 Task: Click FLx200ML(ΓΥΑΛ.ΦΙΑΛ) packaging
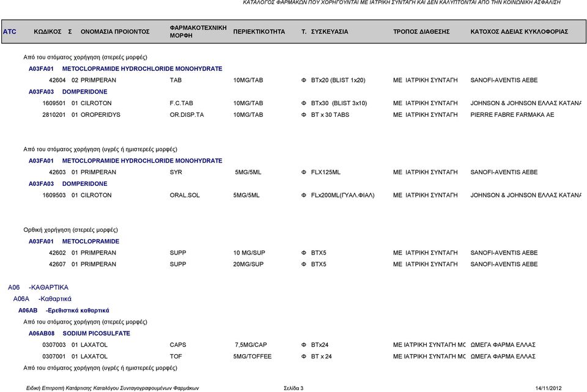click(342, 195)
